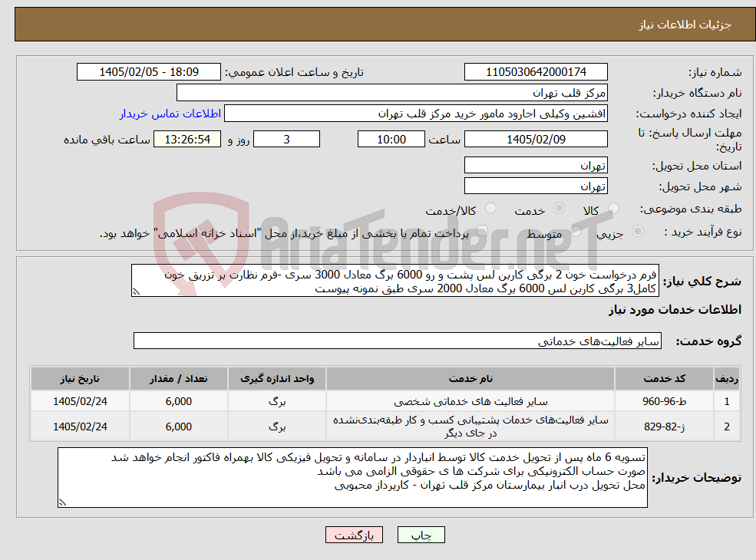Click service code ط-96-960 cell
The width and height of the screenshot is (756, 560).
[x=665, y=401]
